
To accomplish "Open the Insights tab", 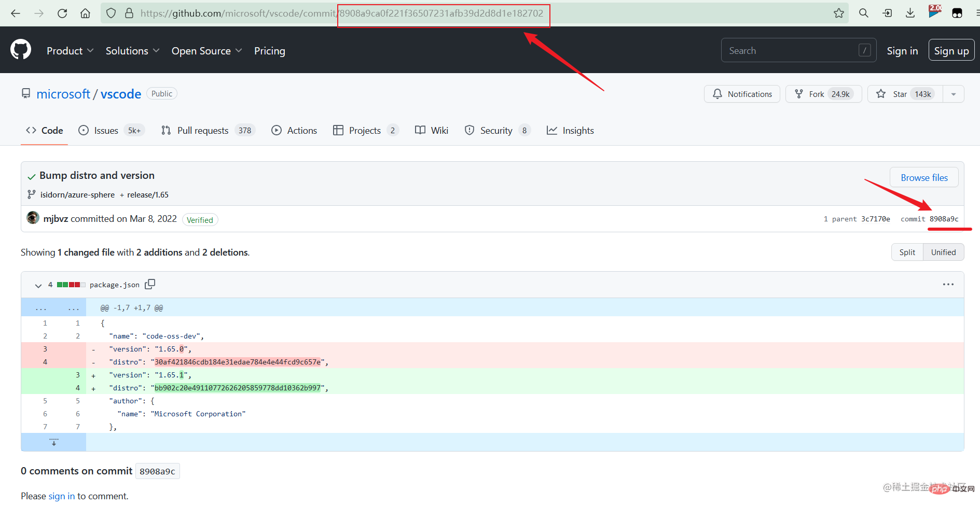I will pyautogui.click(x=571, y=131).
